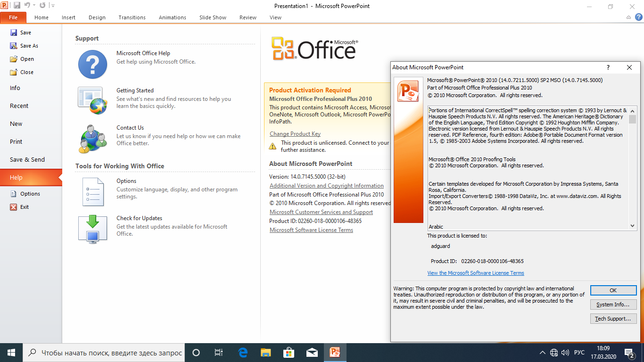Click the Undo icon in title bar
Viewport: 644px width, 362px height.
pos(27,6)
